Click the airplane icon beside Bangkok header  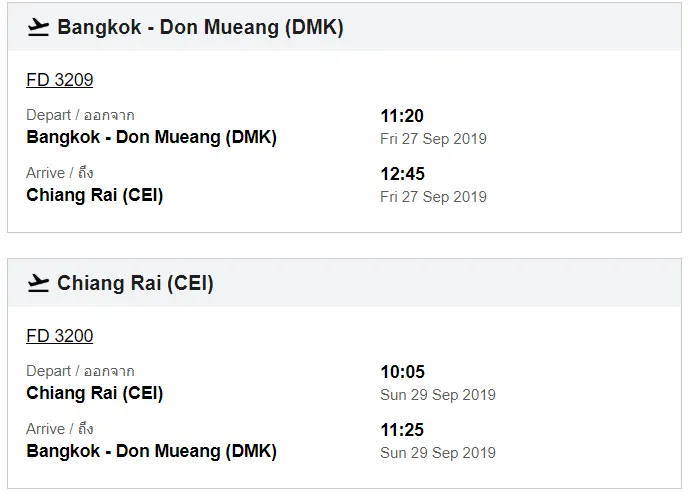(x=38, y=27)
